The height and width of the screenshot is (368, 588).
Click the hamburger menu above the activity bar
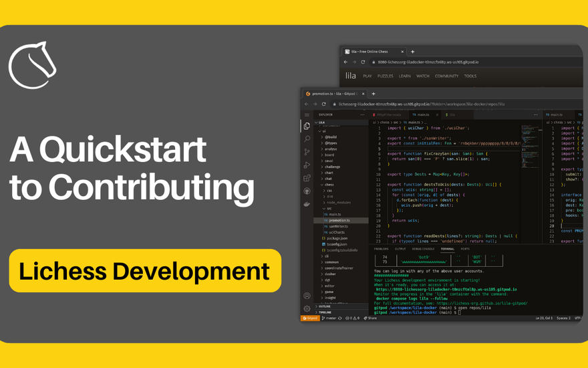point(307,115)
